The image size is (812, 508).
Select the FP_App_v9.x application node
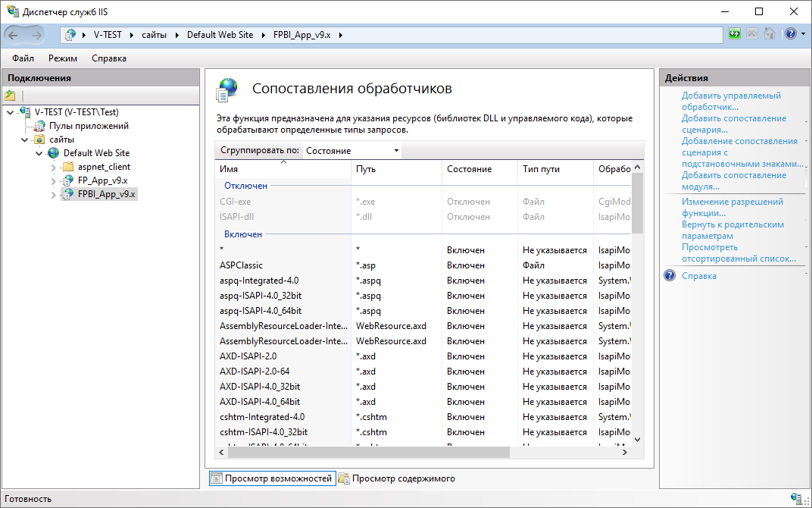point(102,180)
